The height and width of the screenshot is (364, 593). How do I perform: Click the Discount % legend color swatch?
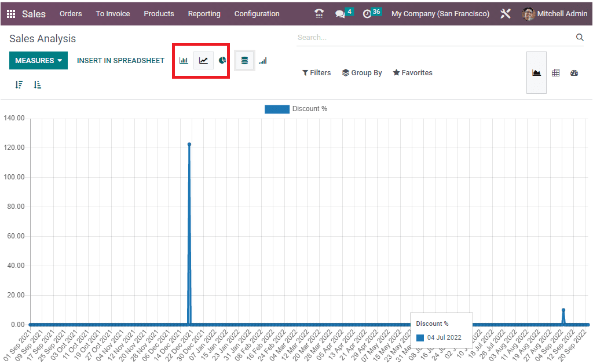pos(277,109)
